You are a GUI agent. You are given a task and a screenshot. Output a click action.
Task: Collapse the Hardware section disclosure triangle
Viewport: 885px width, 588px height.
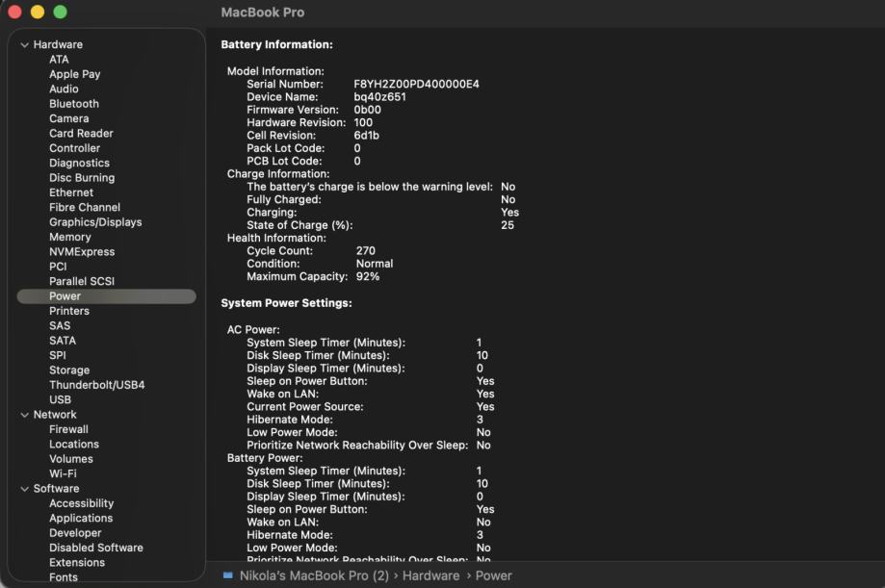click(x=25, y=45)
